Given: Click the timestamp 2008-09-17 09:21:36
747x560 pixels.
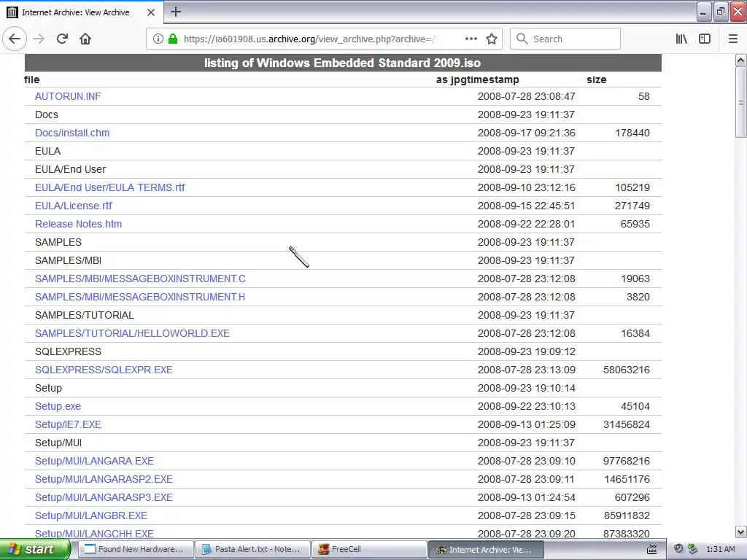Looking at the screenshot, I should [527, 133].
